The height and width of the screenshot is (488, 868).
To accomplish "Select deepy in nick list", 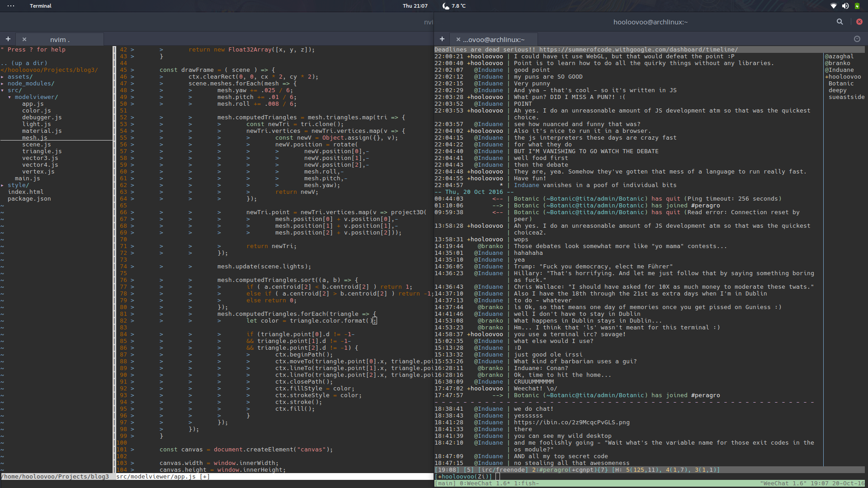I will pyautogui.click(x=837, y=90).
